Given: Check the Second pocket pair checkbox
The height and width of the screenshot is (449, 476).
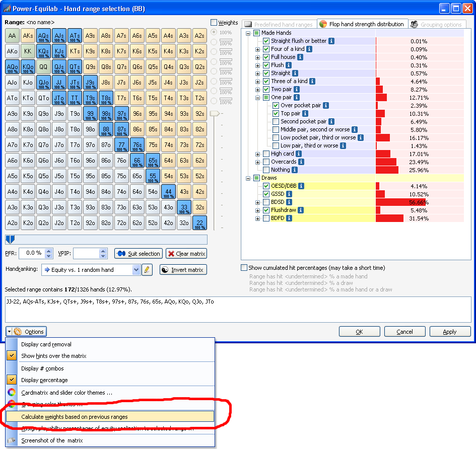Looking at the screenshot, I should [x=276, y=121].
